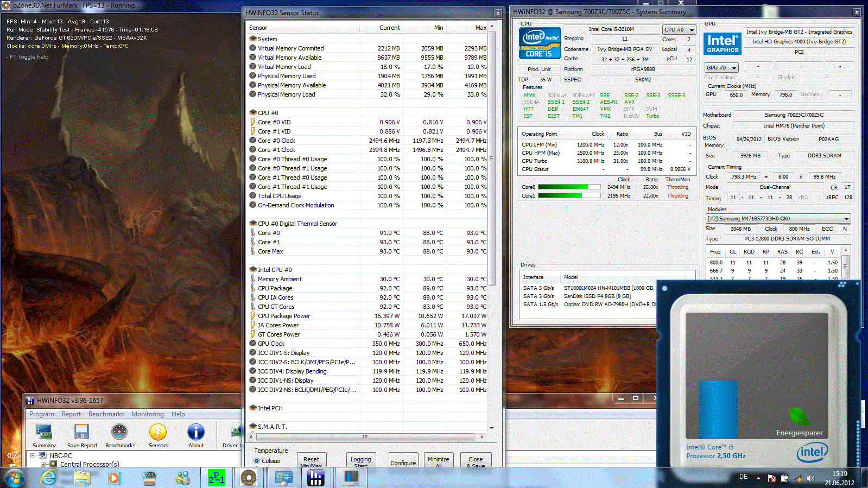
Task: Open the Help menu
Action: pyautogui.click(x=178, y=414)
